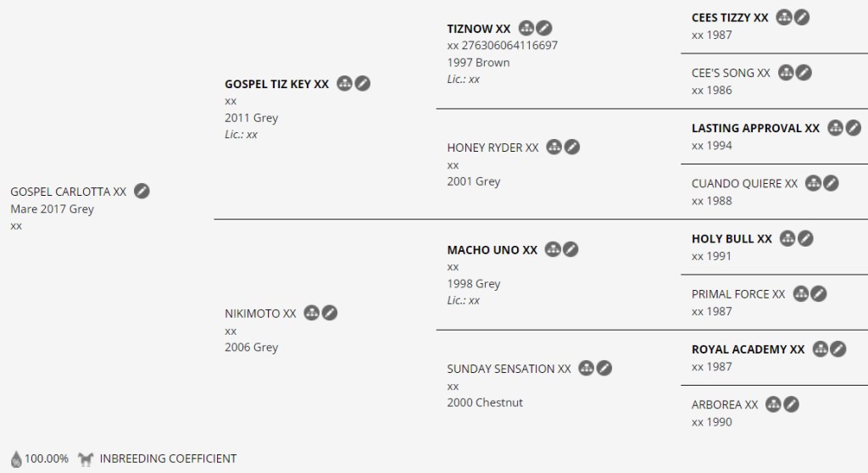The image size is (868, 473).
Task: Edit Cuando Quiere XX record
Action: pyautogui.click(x=832, y=183)
